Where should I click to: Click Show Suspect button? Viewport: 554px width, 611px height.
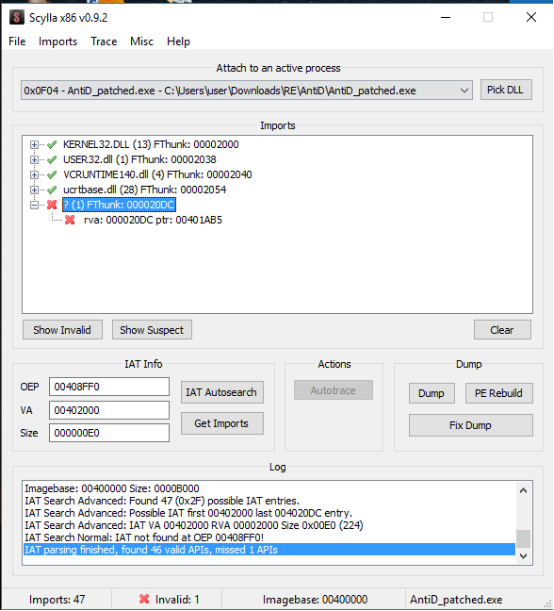coord(152,330)
